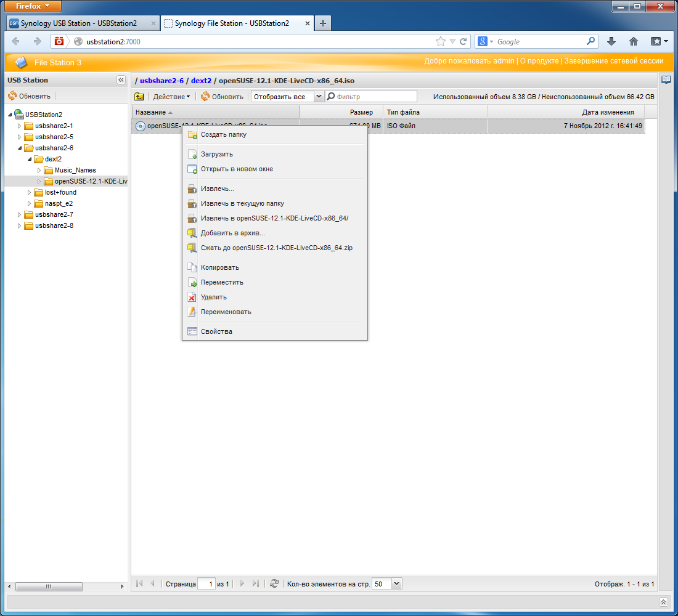Select the naspt_e2 folder in tree

pyautogui.click(x=59, y=204)
